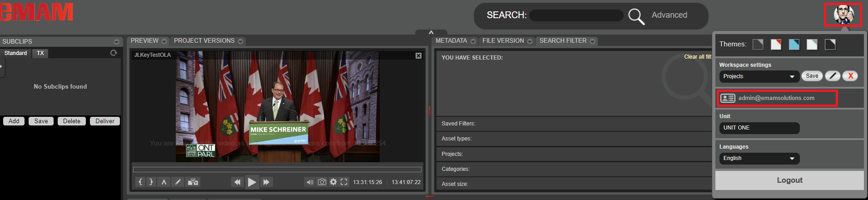
Task: Save the workspace settings
Action: (812, 76)
